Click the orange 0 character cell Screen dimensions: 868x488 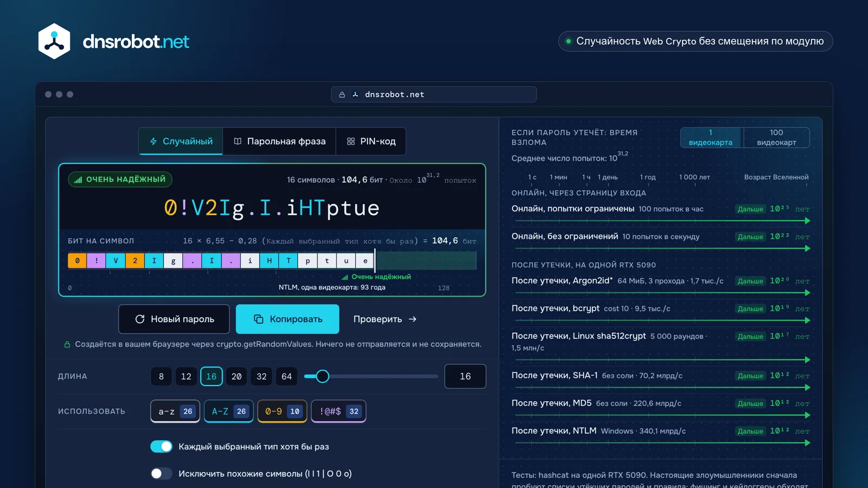(77, 261)
